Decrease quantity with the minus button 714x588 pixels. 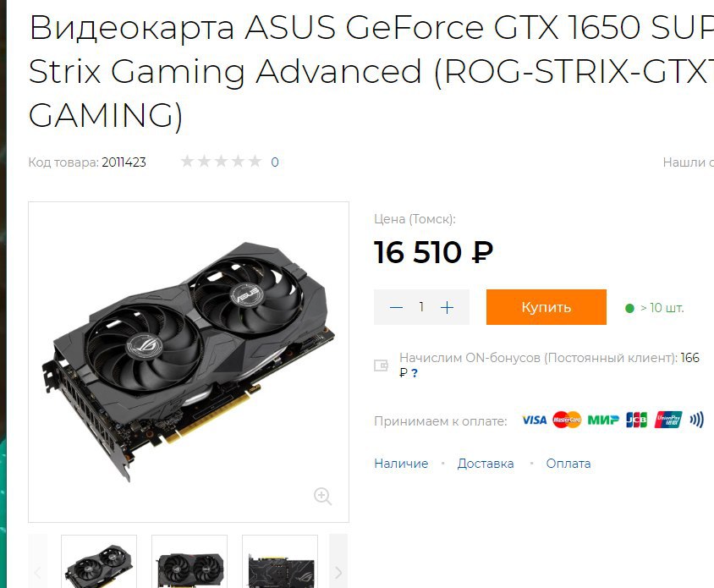(396, 307)
